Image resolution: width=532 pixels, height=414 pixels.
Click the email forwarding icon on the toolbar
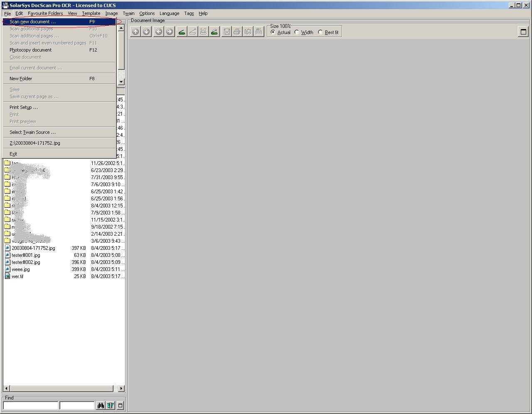(248, 31)
